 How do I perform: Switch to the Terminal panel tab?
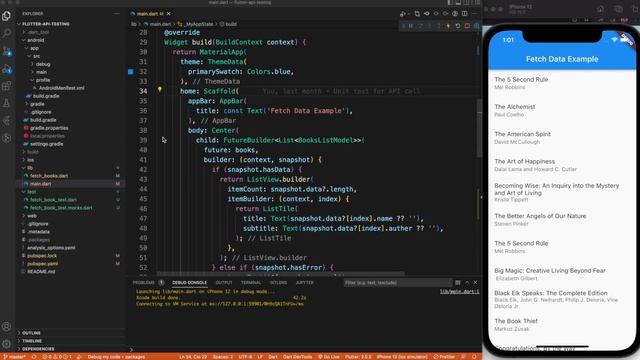pos(251,282)
